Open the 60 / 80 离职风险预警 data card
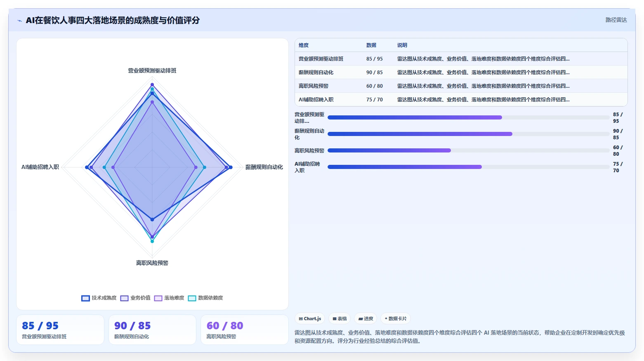Viewport: 644px width, 361px height. [x=244, y=330]
